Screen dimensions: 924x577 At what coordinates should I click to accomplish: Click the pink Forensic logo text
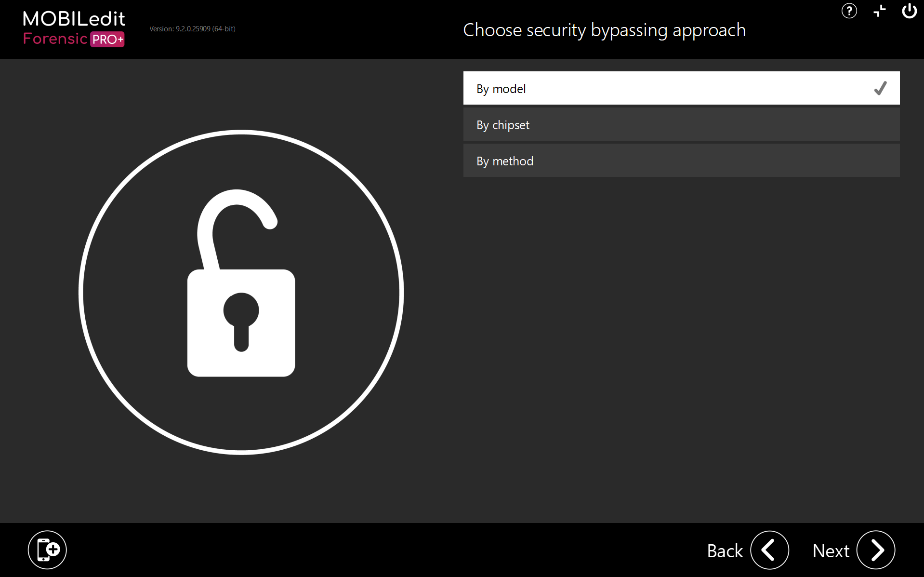[55, 39]
